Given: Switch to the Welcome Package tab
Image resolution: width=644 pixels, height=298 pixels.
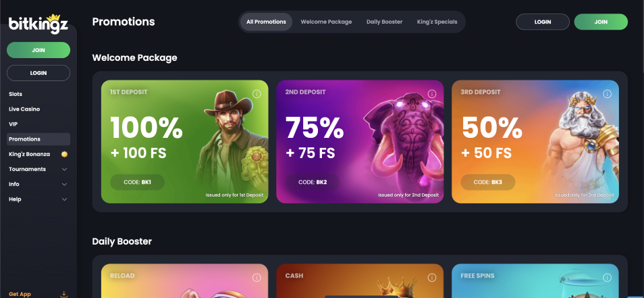Looking at the screenshot, I should click(x=326, y=22).
